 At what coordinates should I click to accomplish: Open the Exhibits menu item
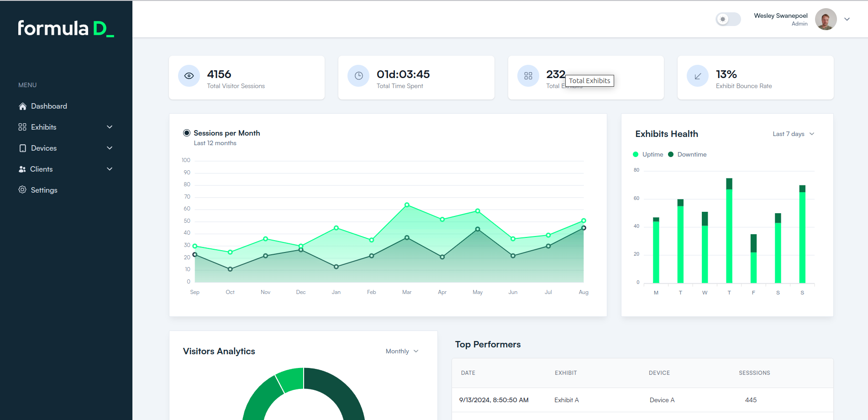66,127
